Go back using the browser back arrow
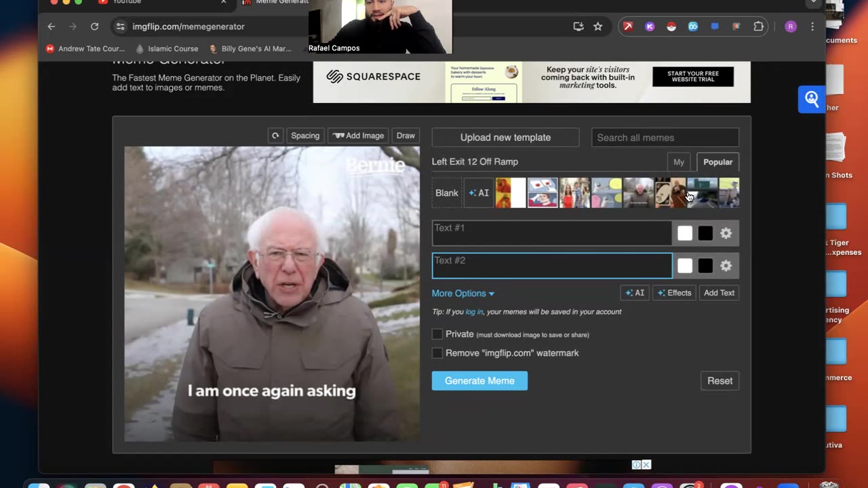Image resolution: width=868 pixels, height=488 pixels. pos(52,26)
